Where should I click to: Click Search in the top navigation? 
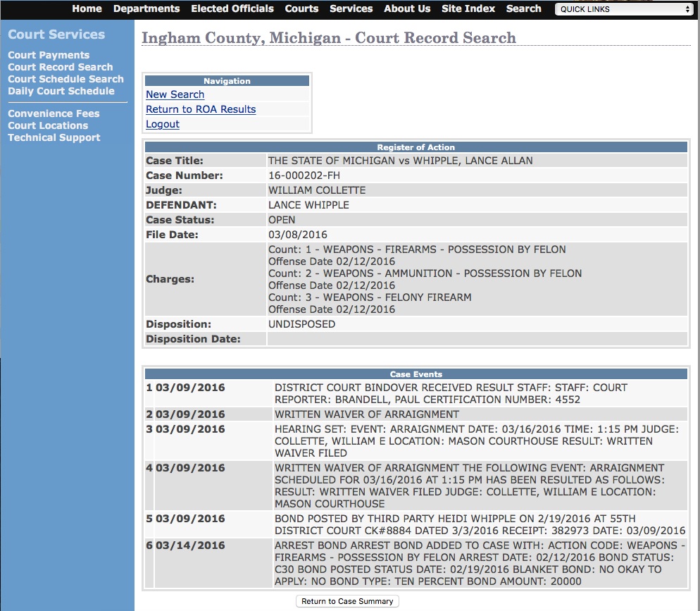524,8
